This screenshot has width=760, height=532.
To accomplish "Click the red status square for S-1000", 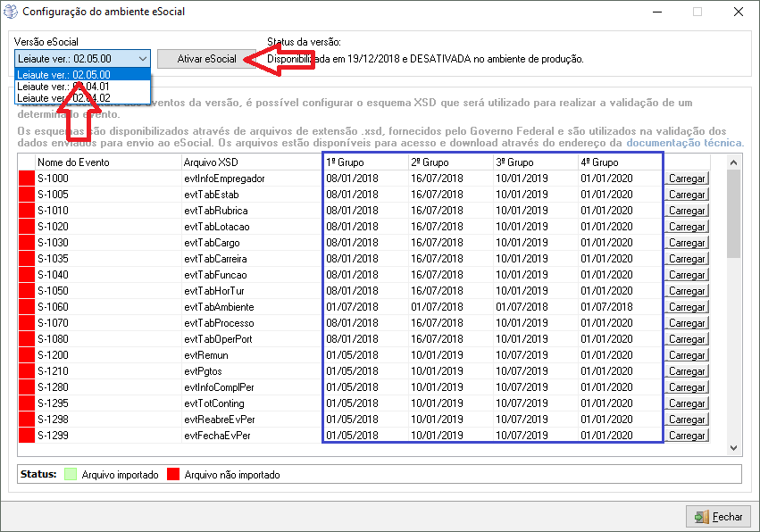I will click(x=27, y=179).
